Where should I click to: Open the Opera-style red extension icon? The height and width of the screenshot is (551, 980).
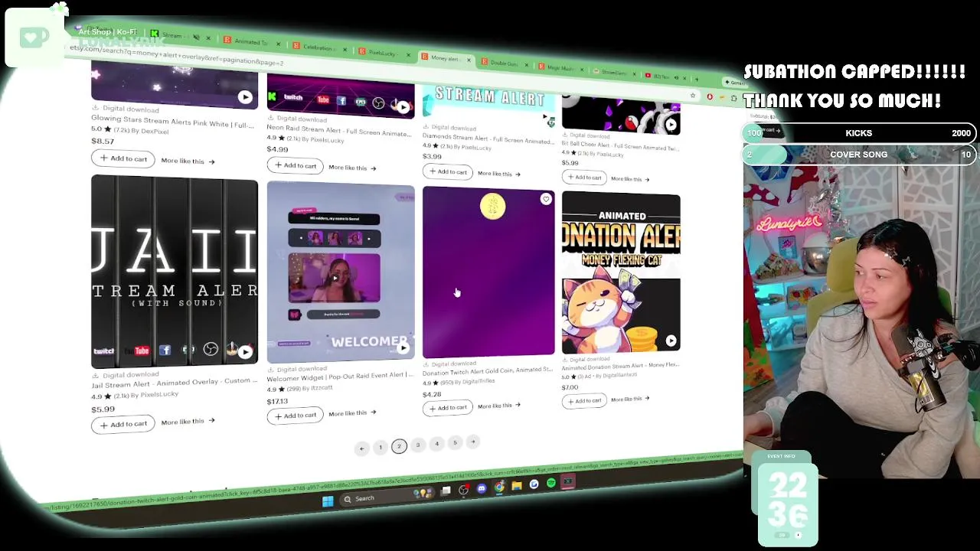(709, 96)
